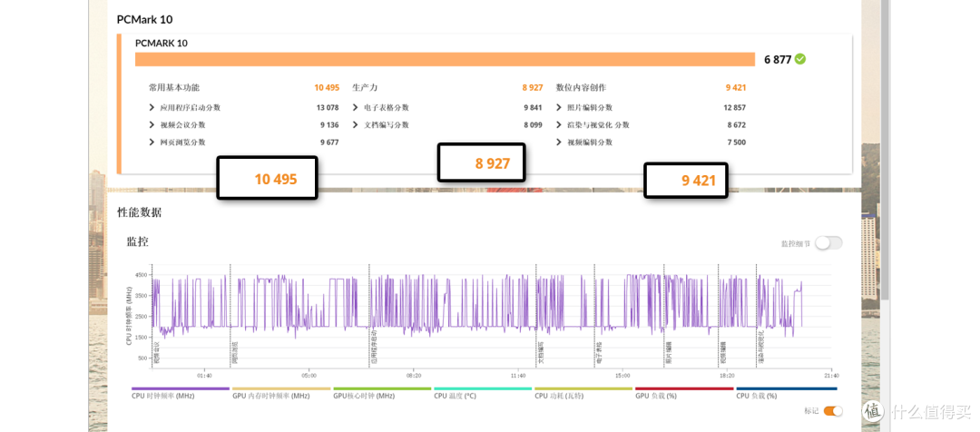This screenshot has width=980, height=432.
Task: Click the 监控 chart heading
Action: click(138, 242)
